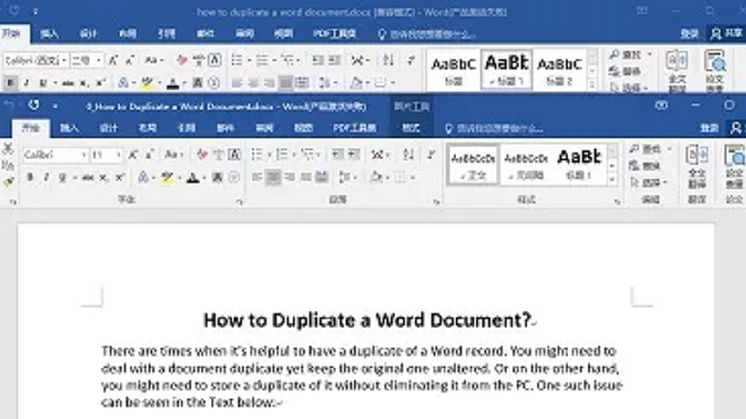Apply font color in front Word window
This screenshot has width=746, height=419.
(193, 177)
